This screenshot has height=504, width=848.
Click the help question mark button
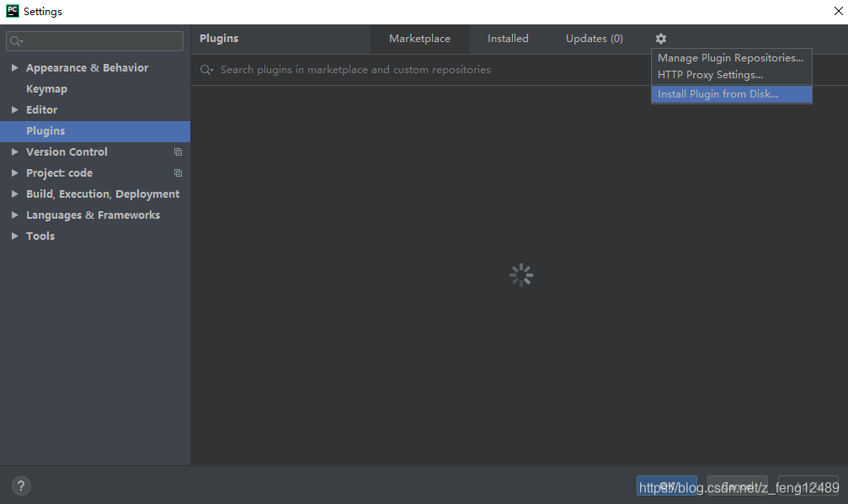pyautogui.click(x=21, y=485)
